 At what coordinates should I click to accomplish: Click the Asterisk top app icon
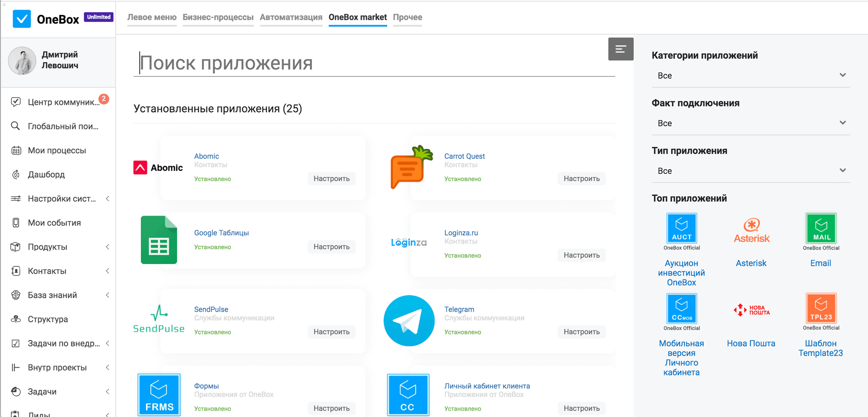[x=751, y=230]
